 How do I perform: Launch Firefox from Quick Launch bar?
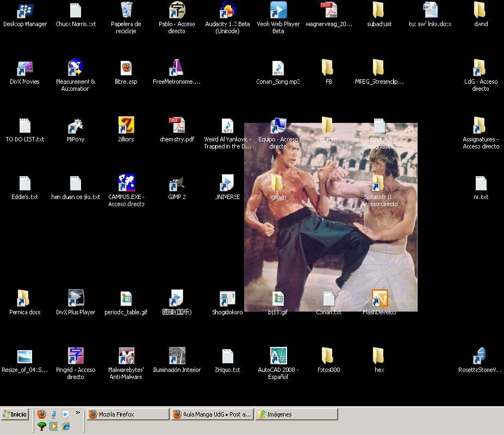coord(41,414)
